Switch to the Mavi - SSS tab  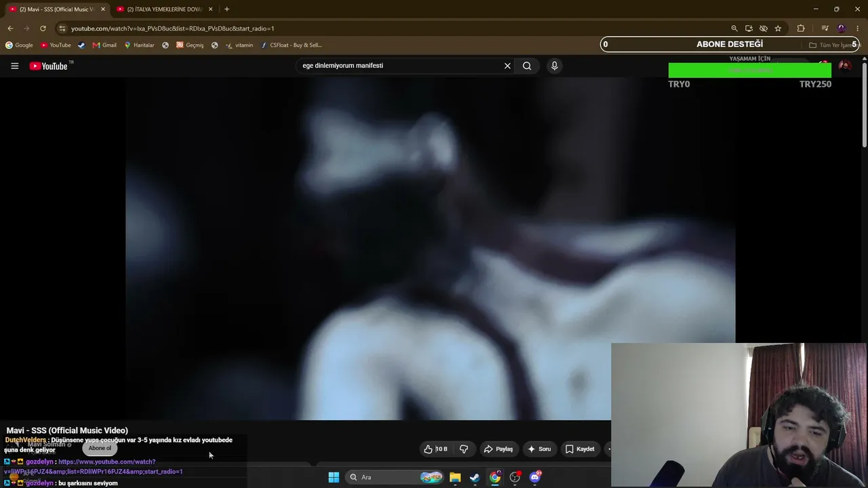pos(57,9)
